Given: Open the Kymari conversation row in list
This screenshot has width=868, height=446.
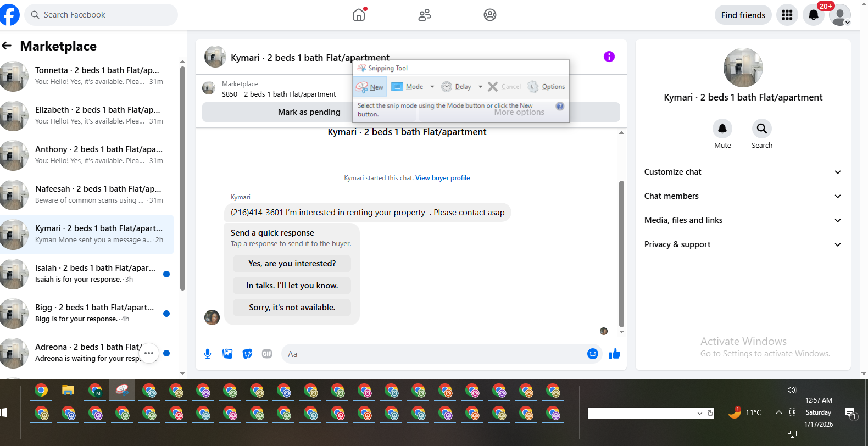Looking at the screenshot, I should click(87, 234).
